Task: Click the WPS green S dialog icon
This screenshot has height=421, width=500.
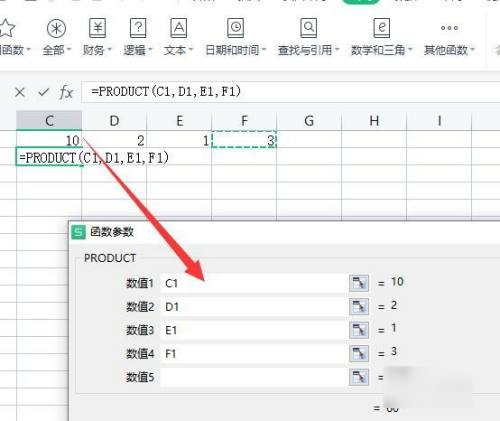Action: [79, 232]
